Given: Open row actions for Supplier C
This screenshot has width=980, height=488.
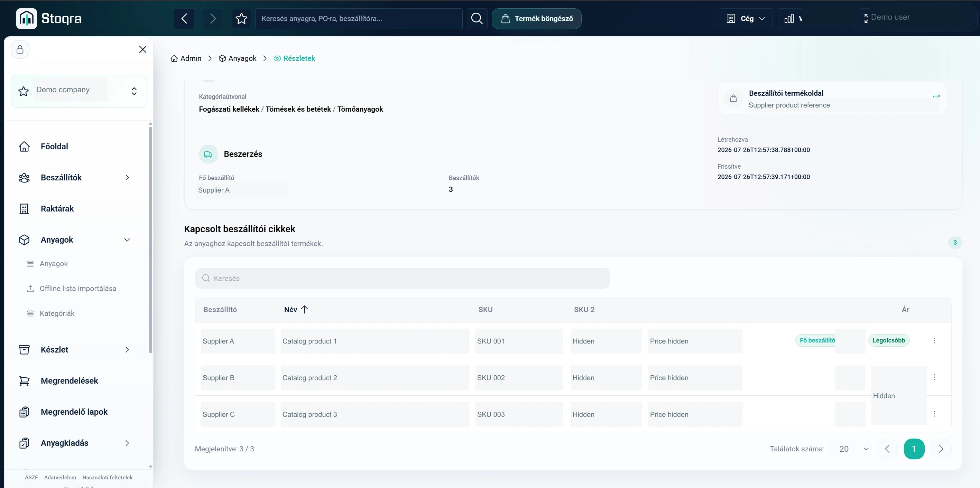Looking at the screenshot, I should (x=934, y=413).
